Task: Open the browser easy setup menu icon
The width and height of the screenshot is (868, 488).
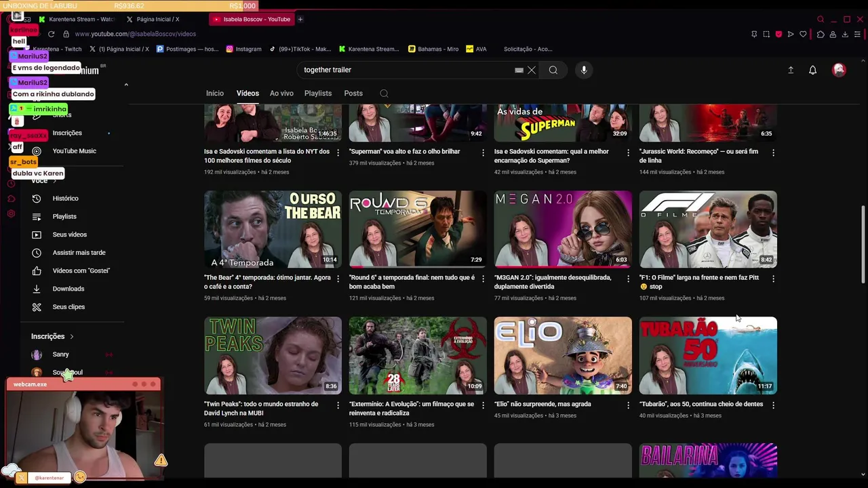Action: coord(858,34)
